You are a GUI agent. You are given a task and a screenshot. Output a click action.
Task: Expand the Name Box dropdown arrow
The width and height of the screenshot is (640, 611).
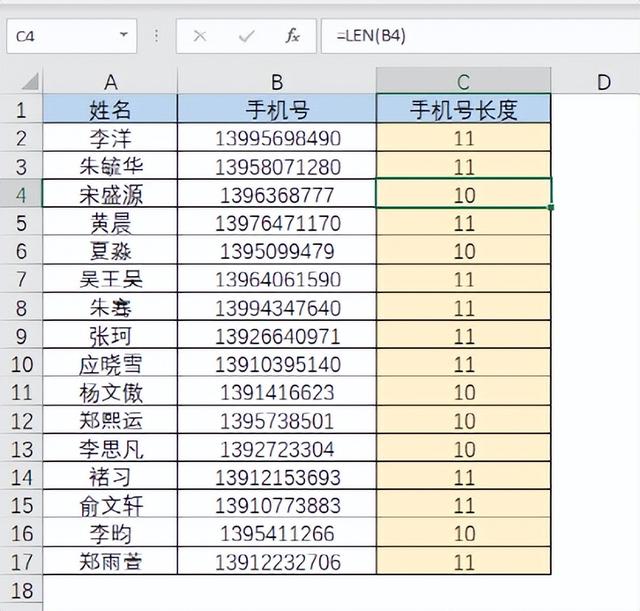coord(124,35)
